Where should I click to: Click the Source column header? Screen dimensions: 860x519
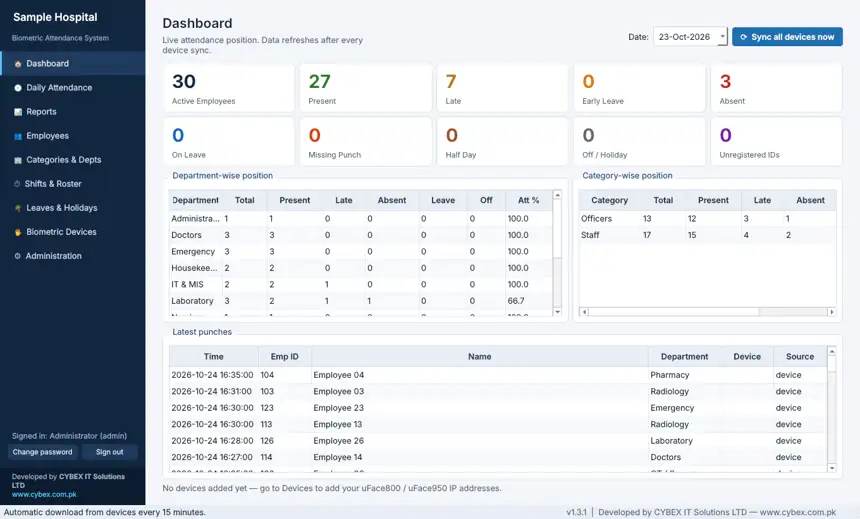[x=800, y=357]
